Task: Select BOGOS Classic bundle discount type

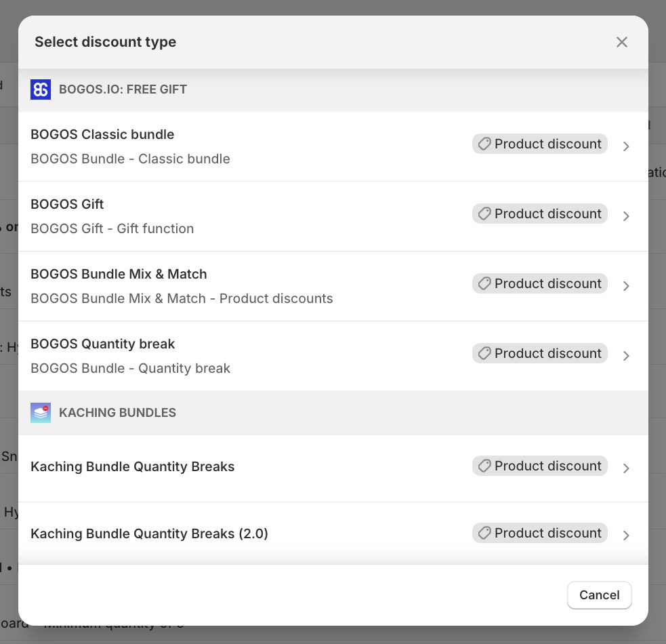Action: click(x=102, y=135)
